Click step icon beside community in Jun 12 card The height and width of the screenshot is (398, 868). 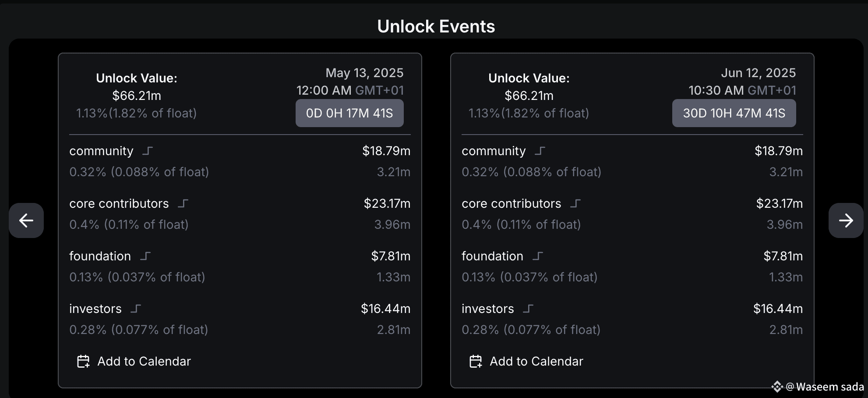(540, 151)
